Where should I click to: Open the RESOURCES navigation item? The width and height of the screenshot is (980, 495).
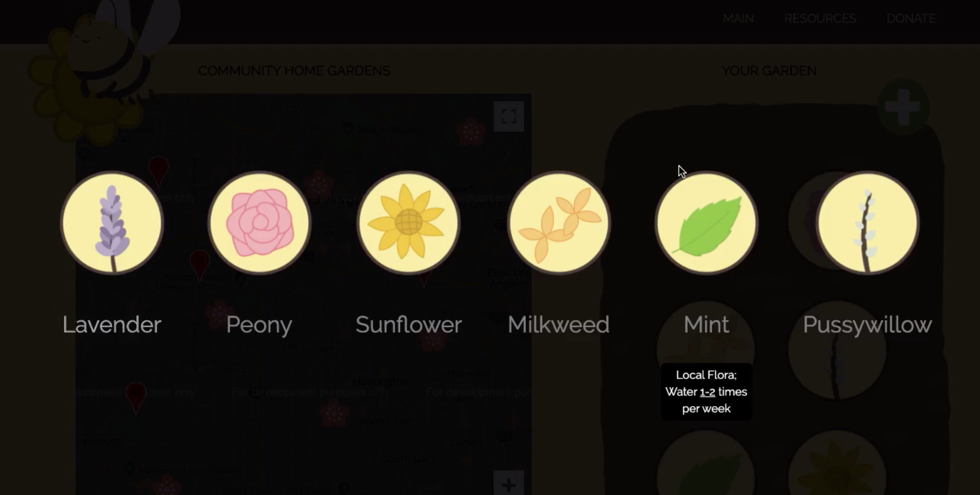[x=820, y=18]
